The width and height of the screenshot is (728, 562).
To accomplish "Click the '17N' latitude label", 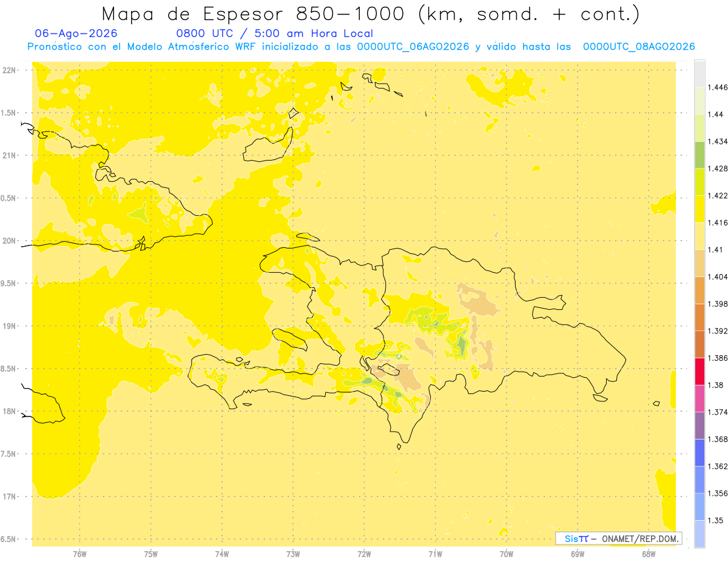I will coord(10,497).
